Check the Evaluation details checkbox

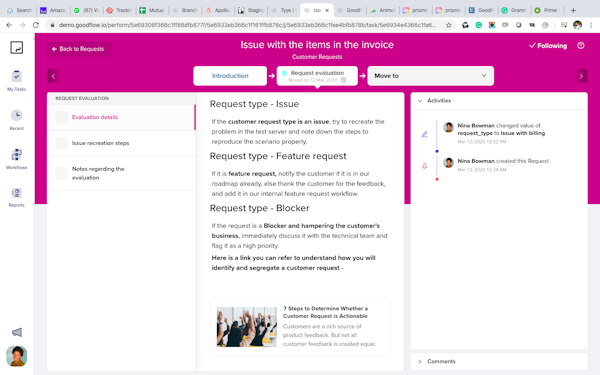tap(62, 117)
